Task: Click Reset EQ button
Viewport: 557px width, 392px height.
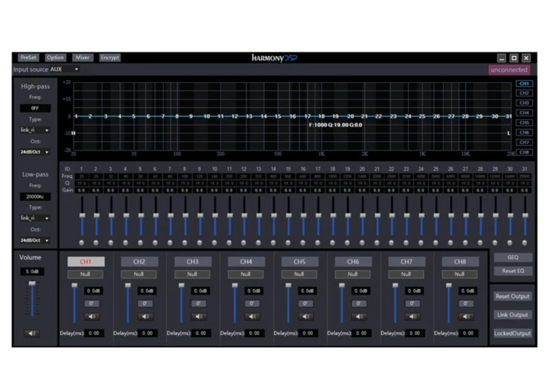Action: [x=513, y=271]
